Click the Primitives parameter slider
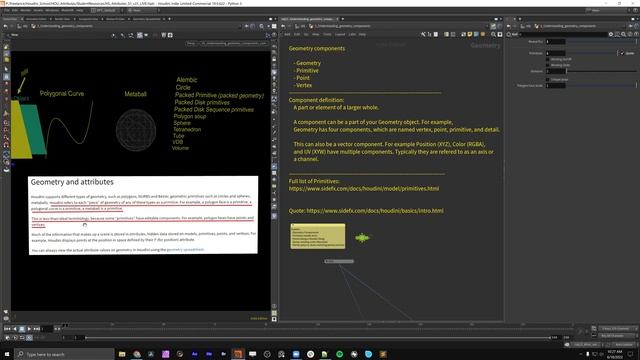The height and width of the screenshot is (360, 640). point(592,53)
